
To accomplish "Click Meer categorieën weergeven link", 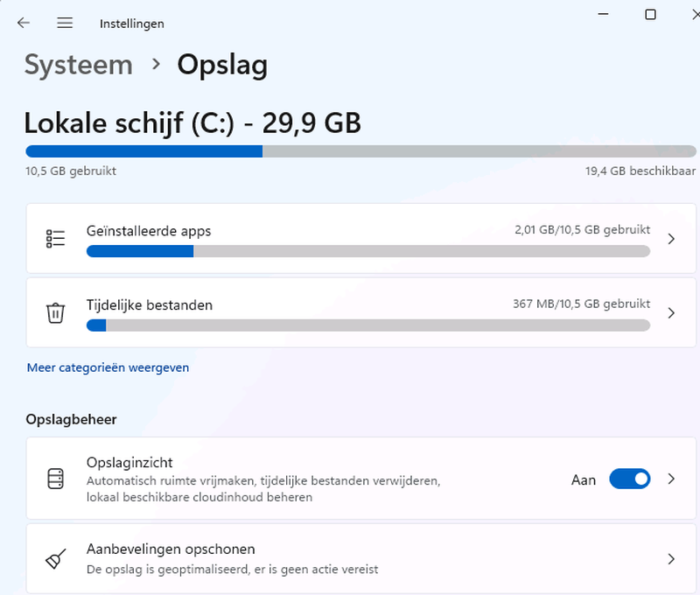I will tap(108, 367).
